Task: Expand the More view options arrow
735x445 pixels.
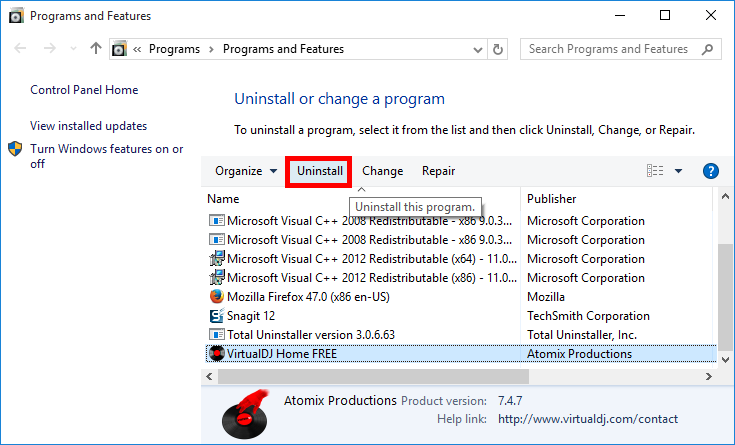Action: 678,171
